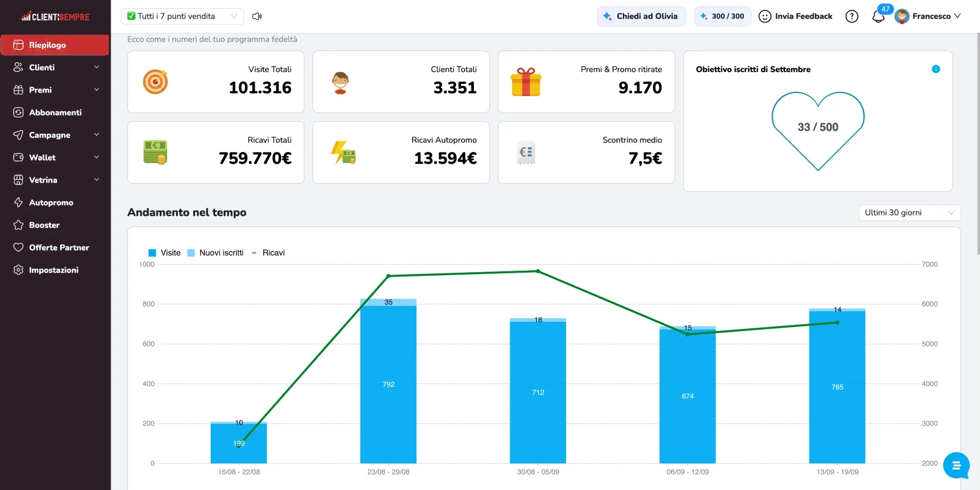Click the Chiedi ad Olivia button
980x490 pixels.
pos(641,16)
